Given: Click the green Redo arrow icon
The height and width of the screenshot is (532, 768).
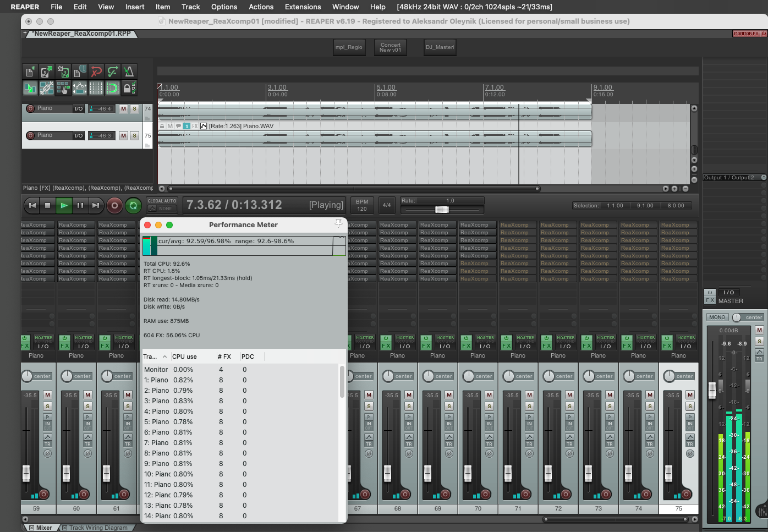Looking at the screenshot, I should 113,72.
